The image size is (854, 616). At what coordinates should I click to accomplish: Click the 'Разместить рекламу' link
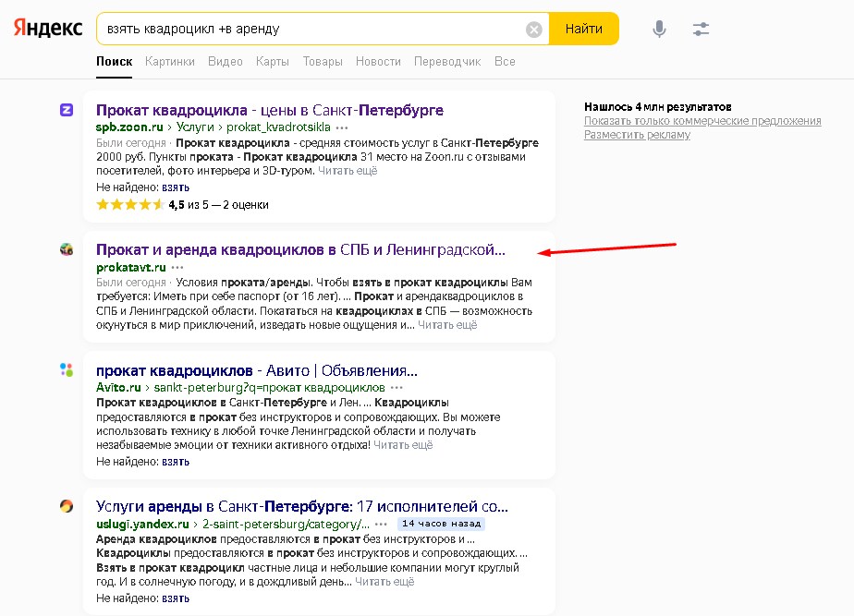[x=636, y=134]
